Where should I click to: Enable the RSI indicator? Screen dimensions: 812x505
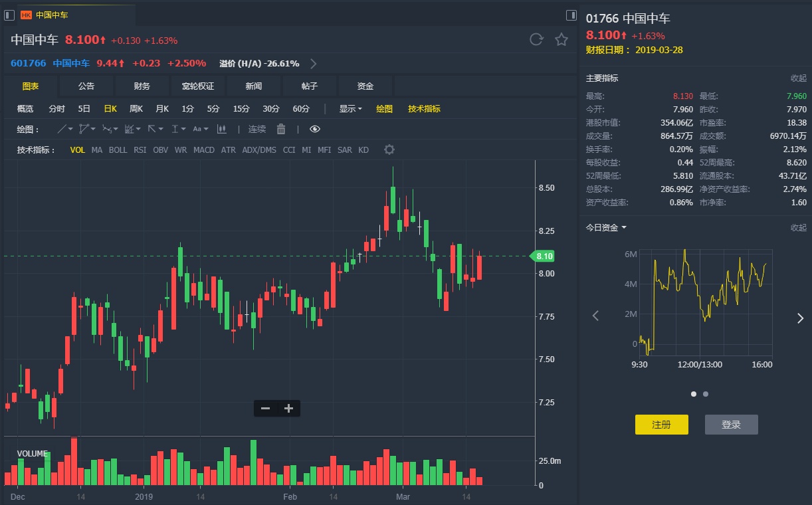click(140, 150)
